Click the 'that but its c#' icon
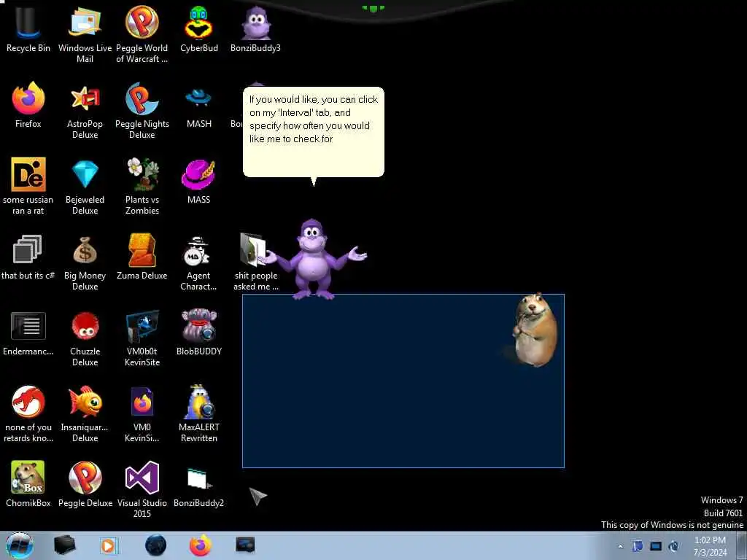The width and height of the screenshot is (747, 560). point(28,257)
